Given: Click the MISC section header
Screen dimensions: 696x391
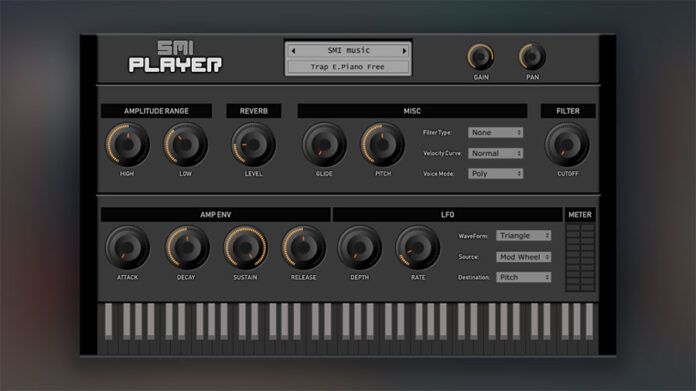Looking at the screenshot, I should 412,111.
